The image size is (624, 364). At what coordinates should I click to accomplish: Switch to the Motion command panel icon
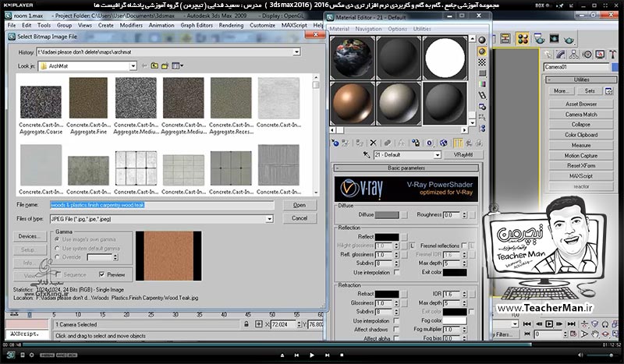pyautogui.click(x=587, y=54)
